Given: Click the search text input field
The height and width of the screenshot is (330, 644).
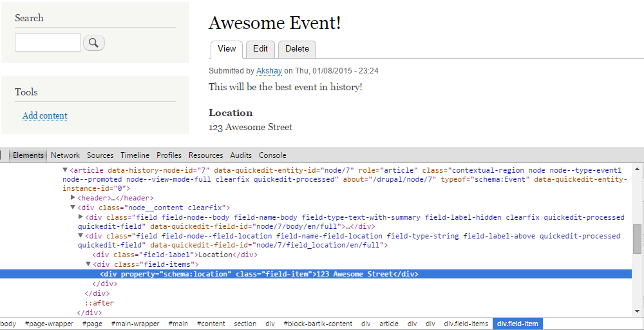Looking at the screenshot, I should click(x=48, y=43).
